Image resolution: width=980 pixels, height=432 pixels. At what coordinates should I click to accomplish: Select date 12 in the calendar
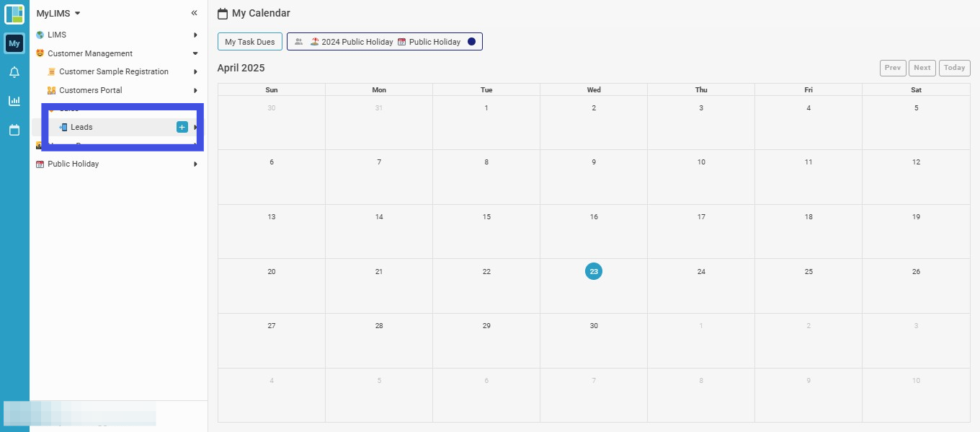[x=916, y=162]
